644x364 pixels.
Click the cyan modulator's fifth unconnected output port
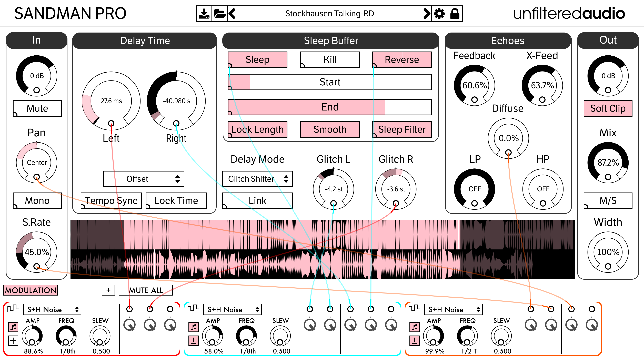click(391, 309)
